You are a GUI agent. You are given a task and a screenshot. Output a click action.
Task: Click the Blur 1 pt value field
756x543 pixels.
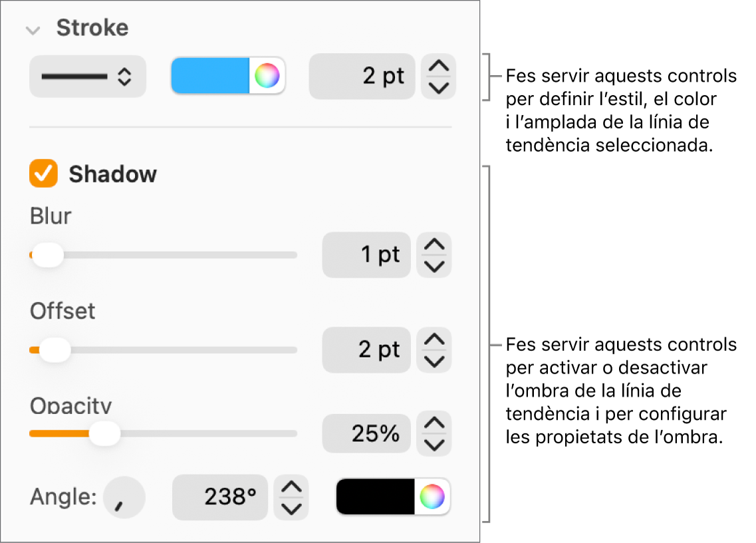pyautogui.click(x=366, y=255)
